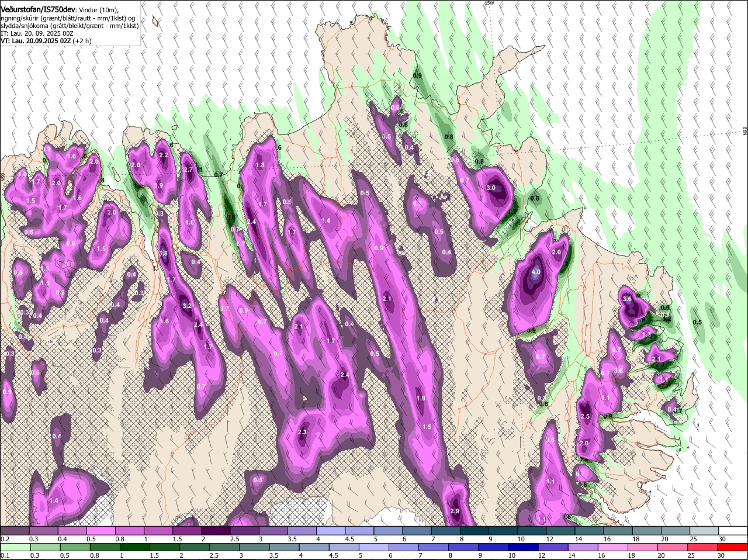This screenshot has height=560, width=748.
Task: Click the 1.9 precipitation value on the map
Action: 158,185
